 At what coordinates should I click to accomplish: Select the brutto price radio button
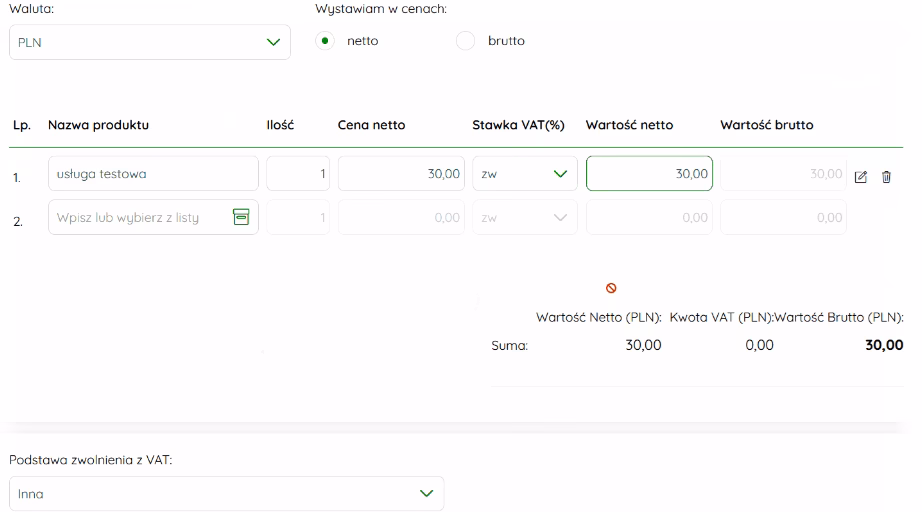coord(465,41)
